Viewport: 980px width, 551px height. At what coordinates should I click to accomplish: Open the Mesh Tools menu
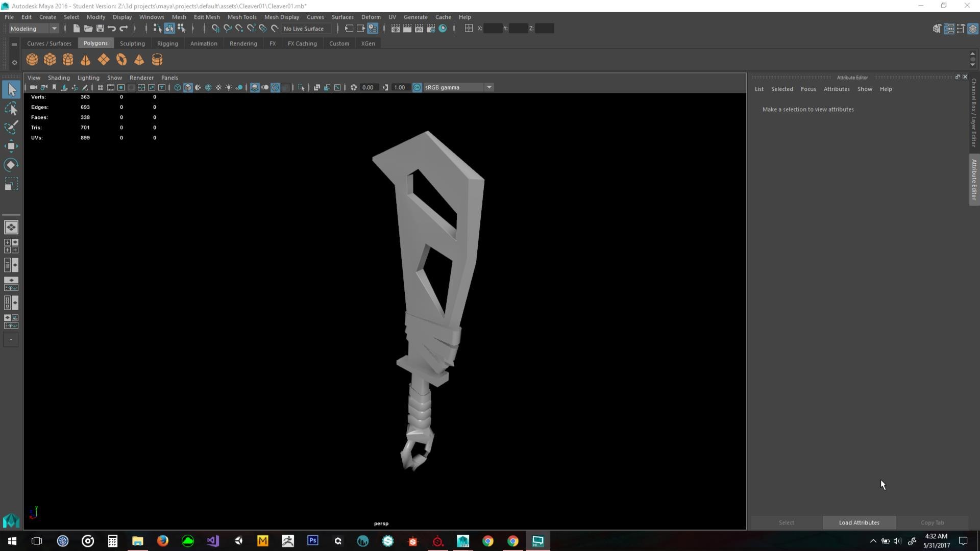[242, 17]
